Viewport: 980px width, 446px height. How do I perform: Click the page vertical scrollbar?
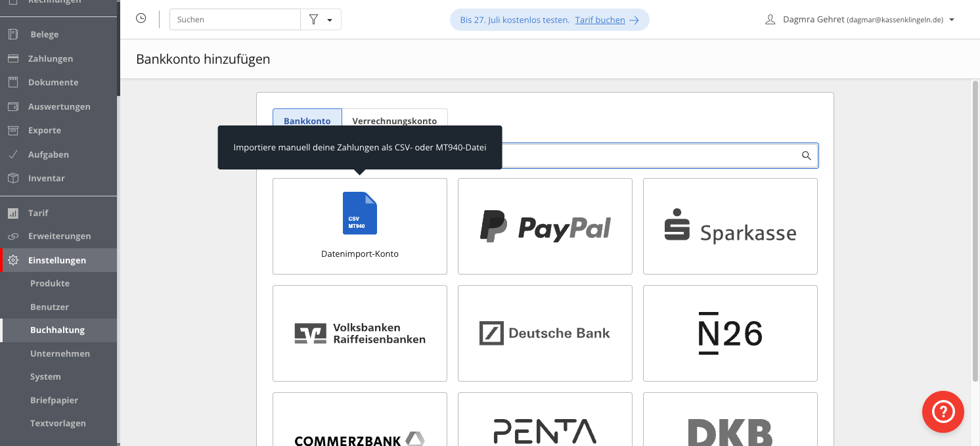[975, 230]
